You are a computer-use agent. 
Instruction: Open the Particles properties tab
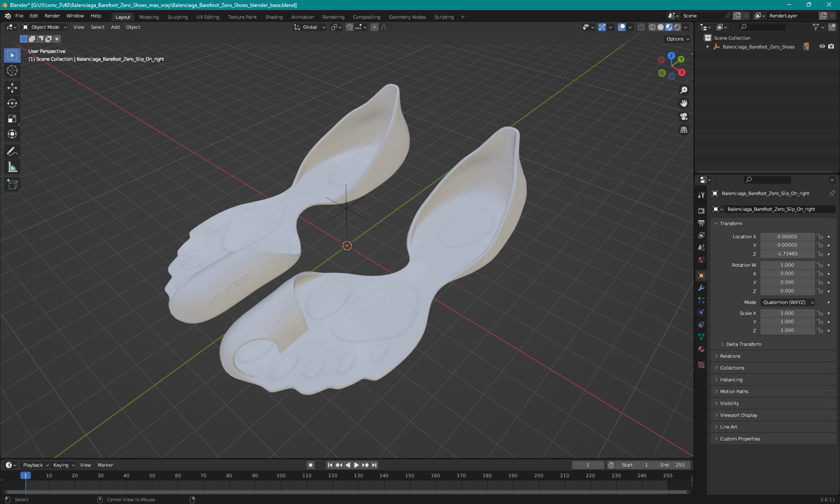click(x=701, y=300)
